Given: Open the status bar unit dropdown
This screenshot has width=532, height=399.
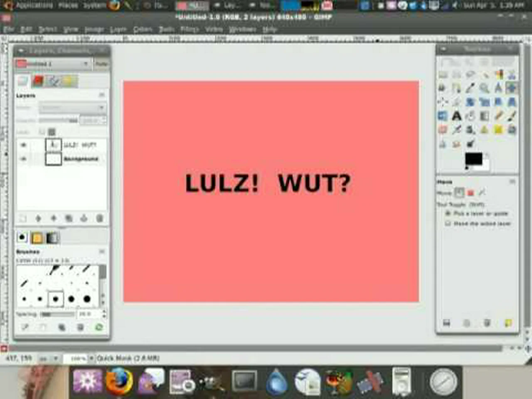Looking at the screenshot, I should [49, 358].
